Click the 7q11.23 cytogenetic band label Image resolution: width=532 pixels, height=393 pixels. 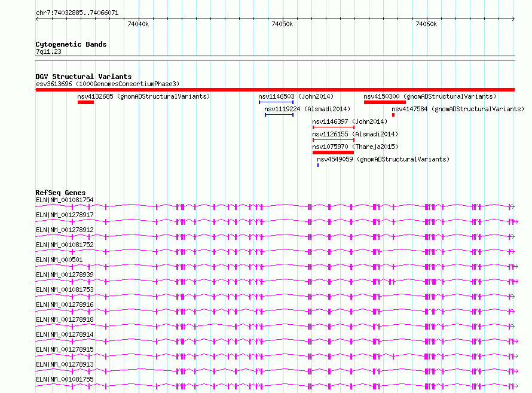48,51
